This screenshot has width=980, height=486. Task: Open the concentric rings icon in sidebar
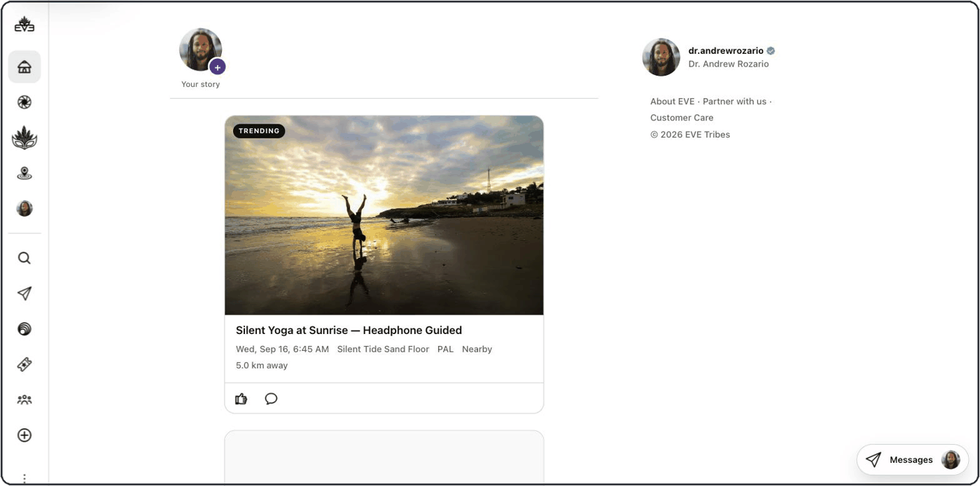pyautogui.click(x=24, y=329)
